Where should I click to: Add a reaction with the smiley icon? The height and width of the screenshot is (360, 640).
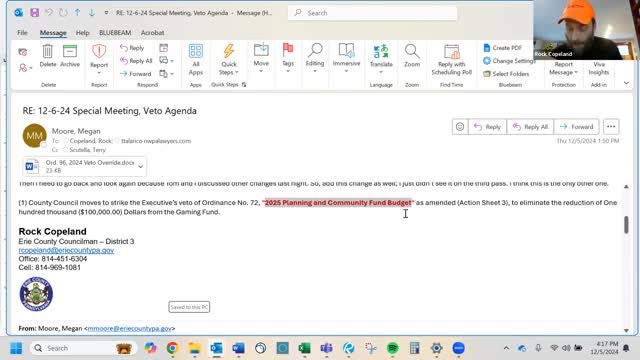[x=460, y=127]
